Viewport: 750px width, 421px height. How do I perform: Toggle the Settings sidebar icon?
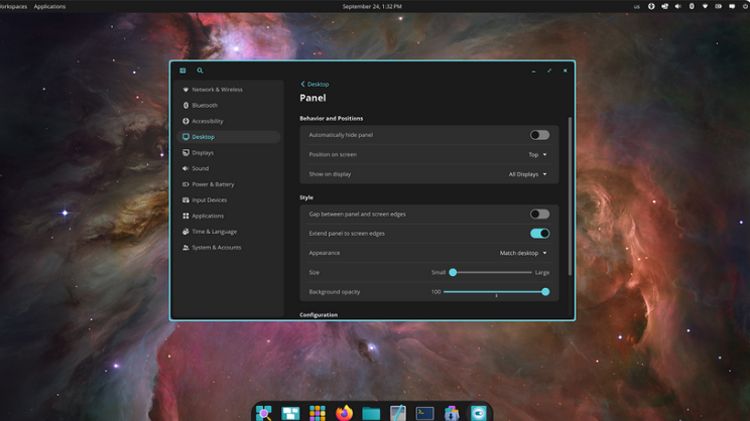pos(183,71)
